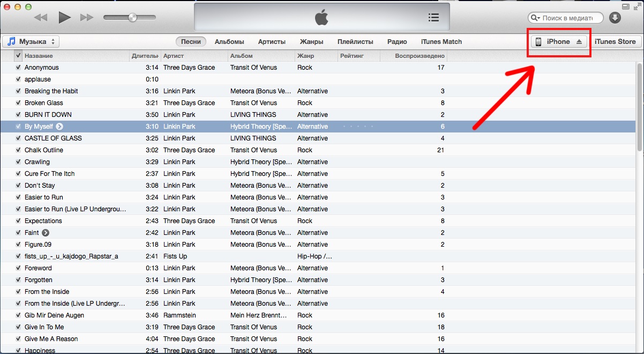Uncheck the Anonymous song checkbox
The height and width of the screenshot is (354, 644).
19,68
